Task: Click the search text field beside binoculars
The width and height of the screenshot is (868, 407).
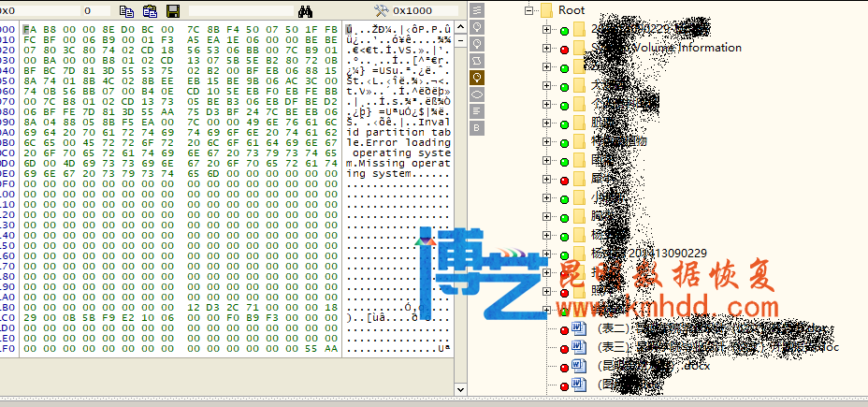Action: tap(239, 10)
